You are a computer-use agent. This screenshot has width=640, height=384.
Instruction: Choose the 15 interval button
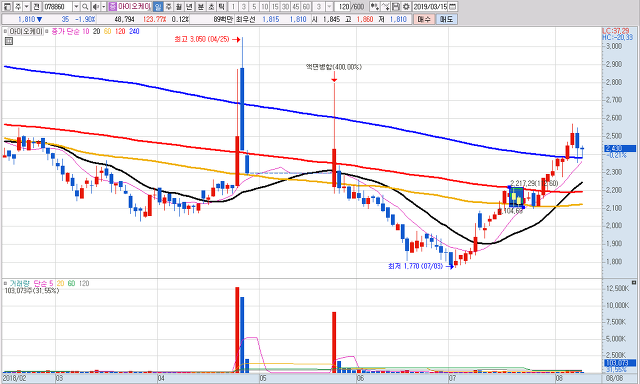275,7
